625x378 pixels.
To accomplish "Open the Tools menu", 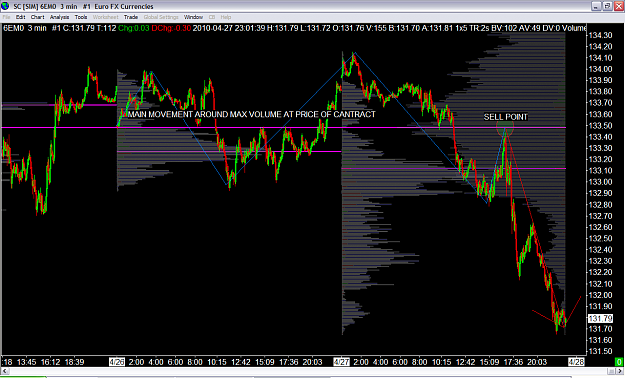I will 81,17.
